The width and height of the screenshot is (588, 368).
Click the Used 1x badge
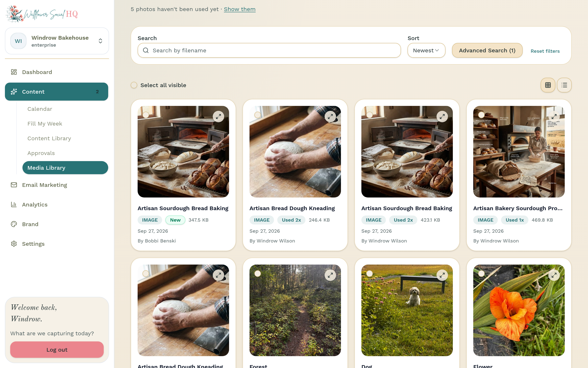514,220
